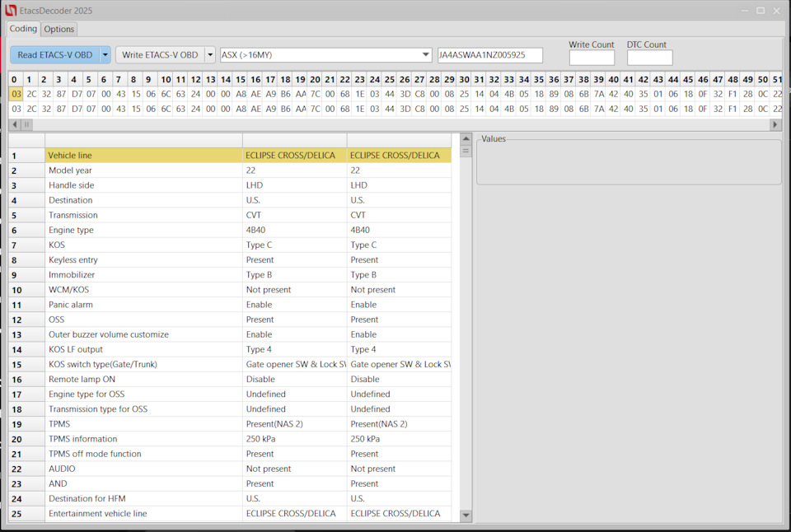Select the Model year row
This screenshot has width=791, height=532.
tap(230, 170)
